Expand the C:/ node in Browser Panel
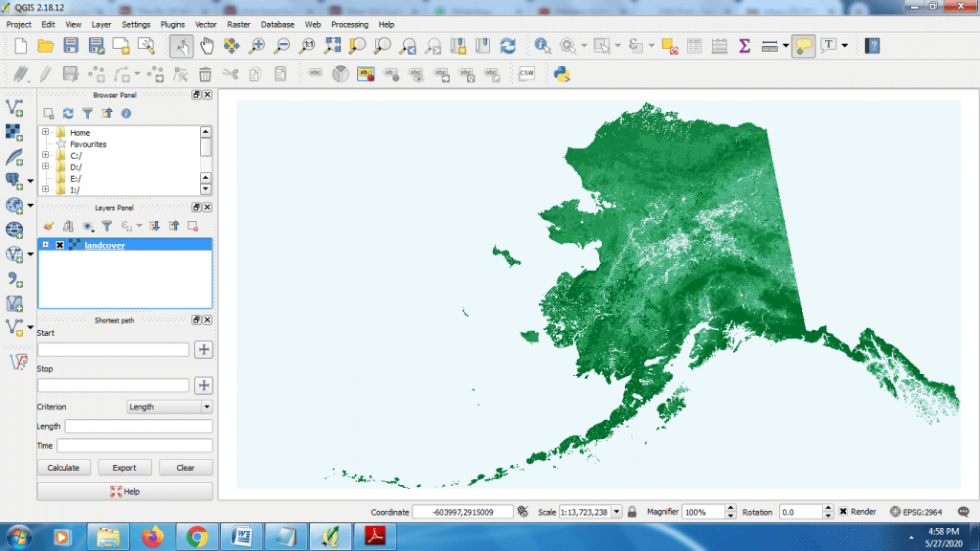Viewport: 980px width, 551px height. 45,155
